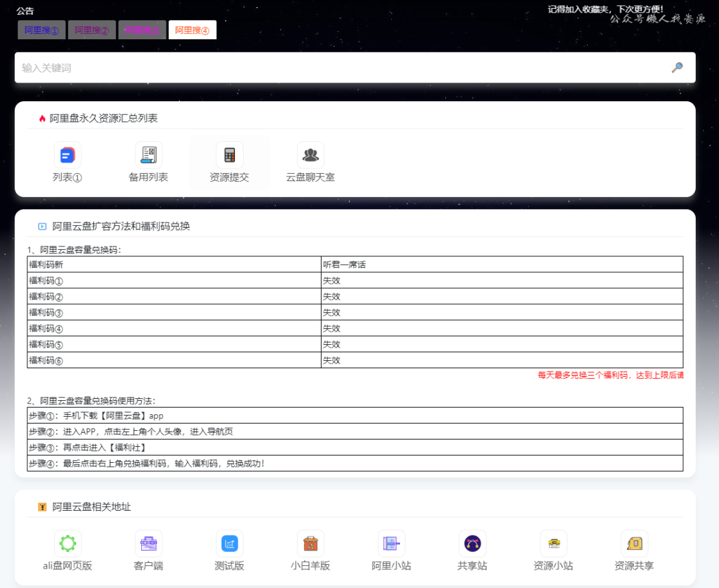Image resolution: width=719 pixels, height=588 pixels.
Task: Open the 列表① icon
Action: [x=67, y=155]
